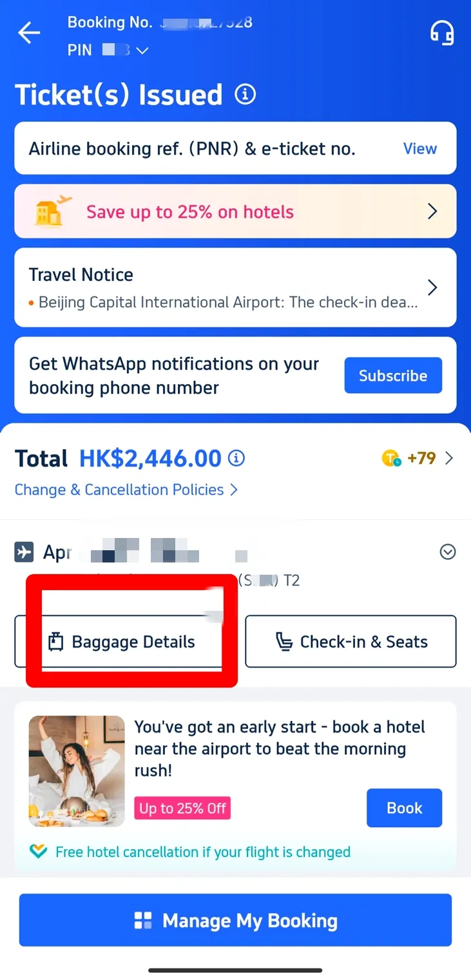Tap info icon next to total price

coord(236,458)
